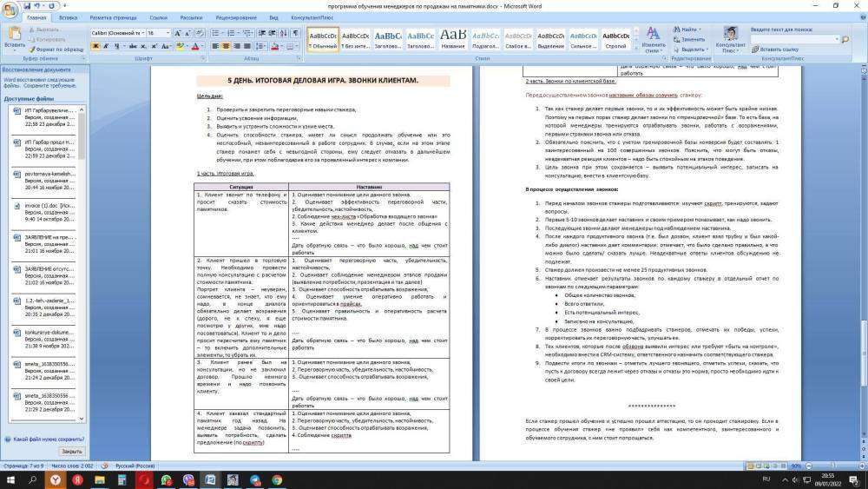Apply the Название style
The height and width of the screenshot is (489, 868).
pyautogui.click(x=453, y=39)
